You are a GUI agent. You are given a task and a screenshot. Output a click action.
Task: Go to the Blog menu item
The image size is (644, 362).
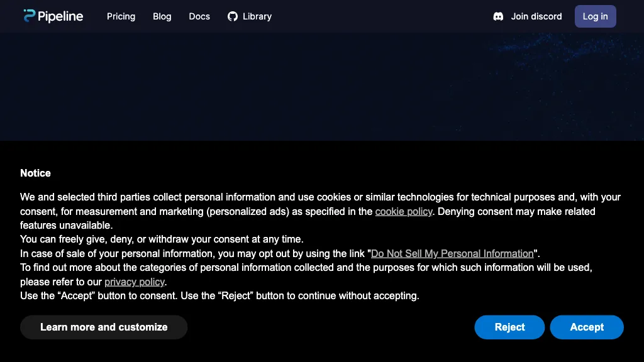pyautogui.click(x=162, y=16)
